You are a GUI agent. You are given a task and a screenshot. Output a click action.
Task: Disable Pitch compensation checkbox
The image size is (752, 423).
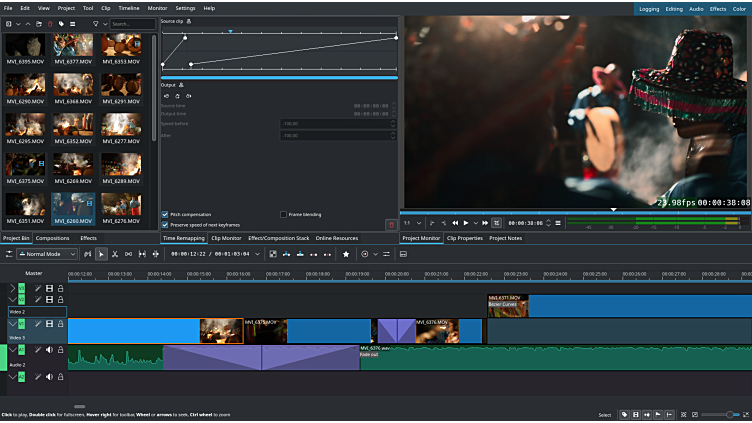[165, 214]
